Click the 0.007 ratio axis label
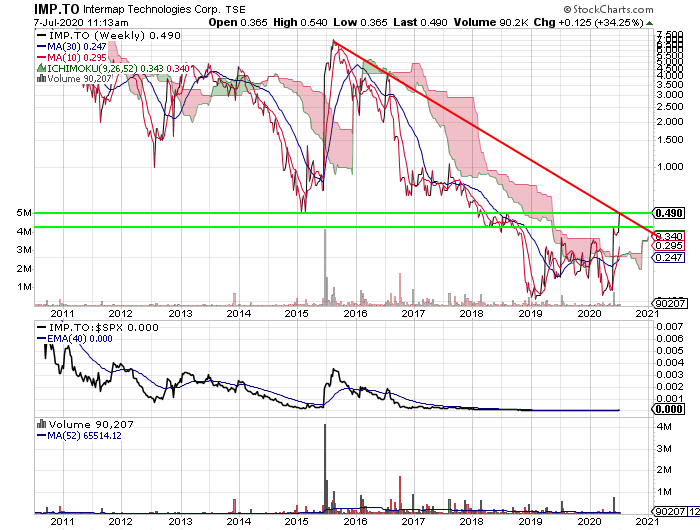This screenshot has width=700, height=530. tap(670, 326)
